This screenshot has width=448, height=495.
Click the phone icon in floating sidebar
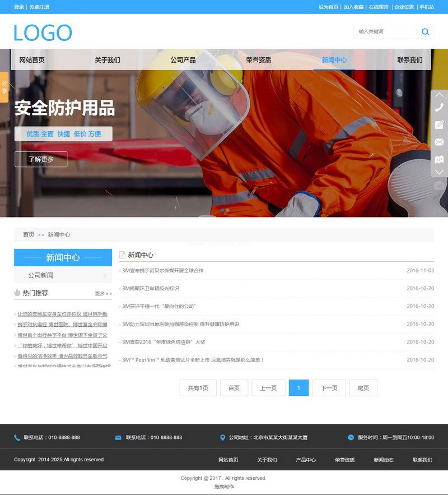pos(439,108)
